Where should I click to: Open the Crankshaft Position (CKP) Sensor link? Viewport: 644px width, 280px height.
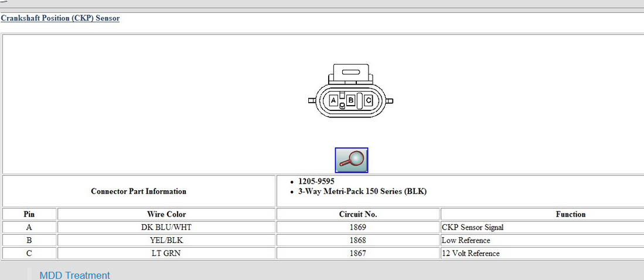(60, 18)
